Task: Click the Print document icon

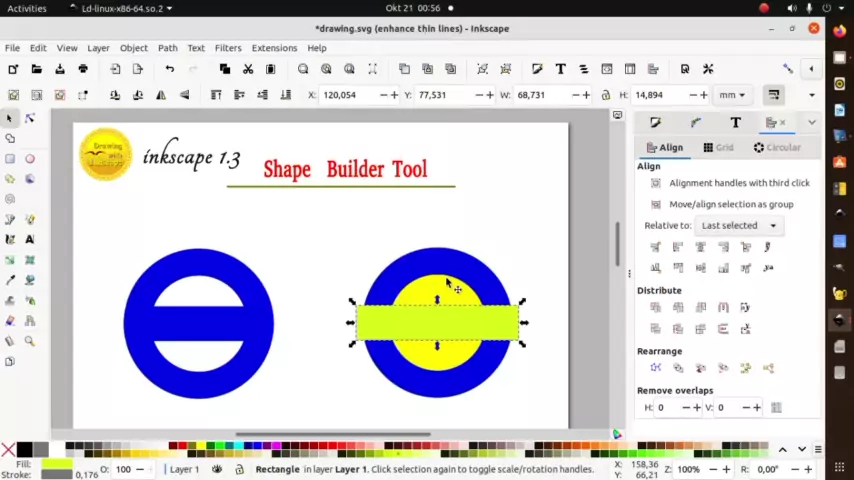Action: click(83, 69)
